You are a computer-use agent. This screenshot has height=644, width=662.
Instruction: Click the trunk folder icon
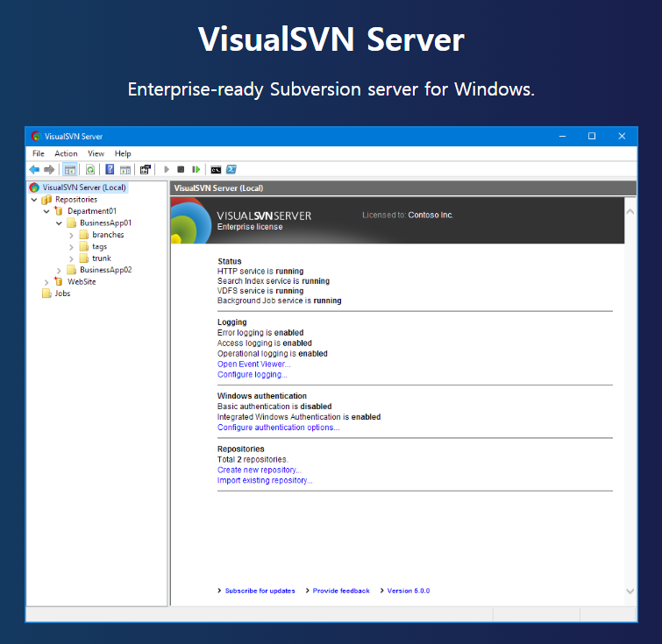coord(83,258)
